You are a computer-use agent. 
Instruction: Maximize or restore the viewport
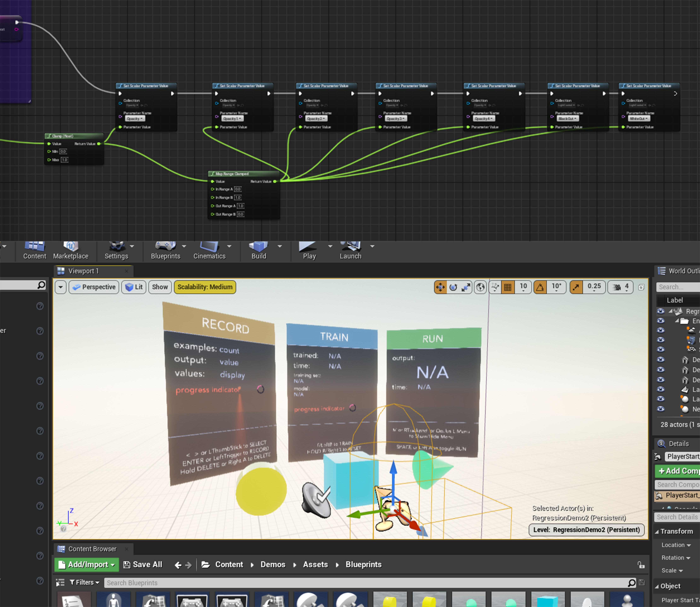[x=641, y=287]
